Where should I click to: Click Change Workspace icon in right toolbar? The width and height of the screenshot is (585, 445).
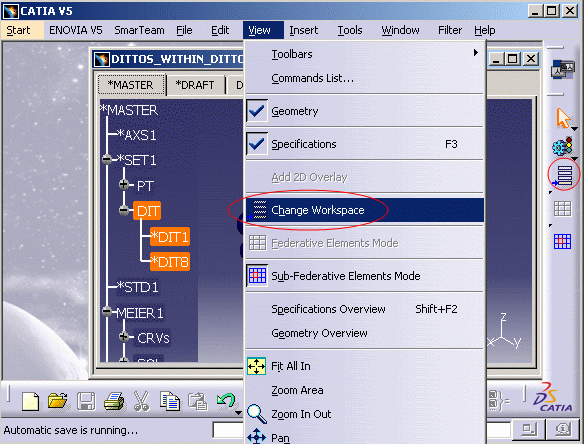tap(563, 175)
